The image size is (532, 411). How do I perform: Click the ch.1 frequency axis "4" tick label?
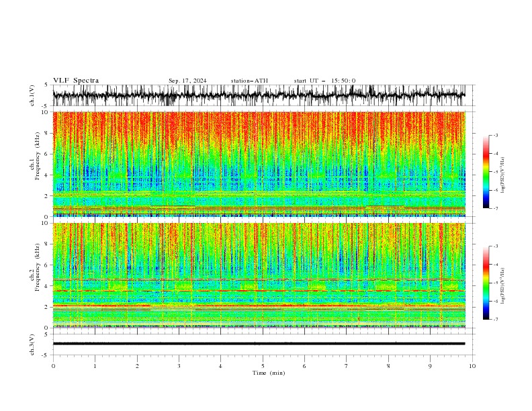(48, 175)
